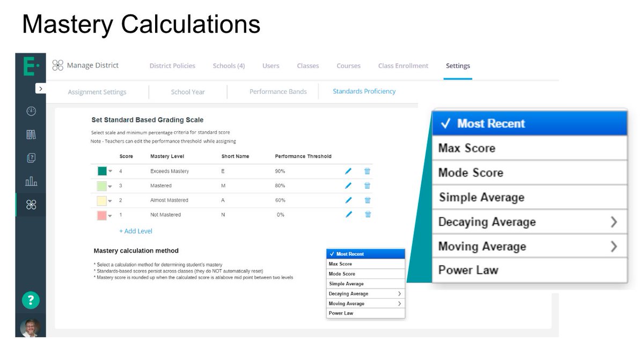Open the green help question mark button

(31, 300)
